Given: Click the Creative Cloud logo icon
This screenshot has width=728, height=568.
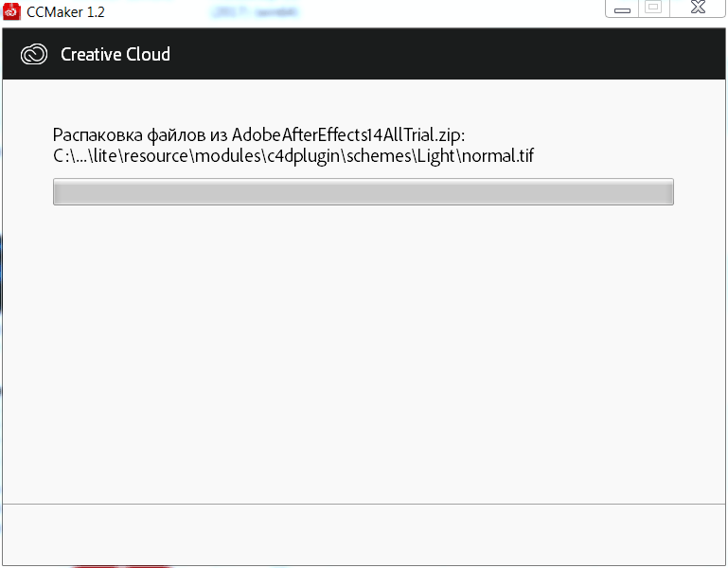Looking at the screenshot, I should coord(34,54).
